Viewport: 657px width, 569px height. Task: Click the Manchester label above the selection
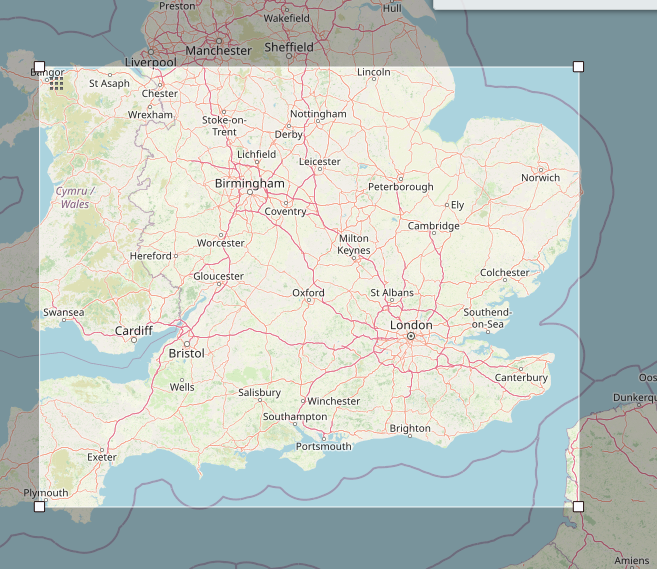pyautogui.click(x=218, y=51)
